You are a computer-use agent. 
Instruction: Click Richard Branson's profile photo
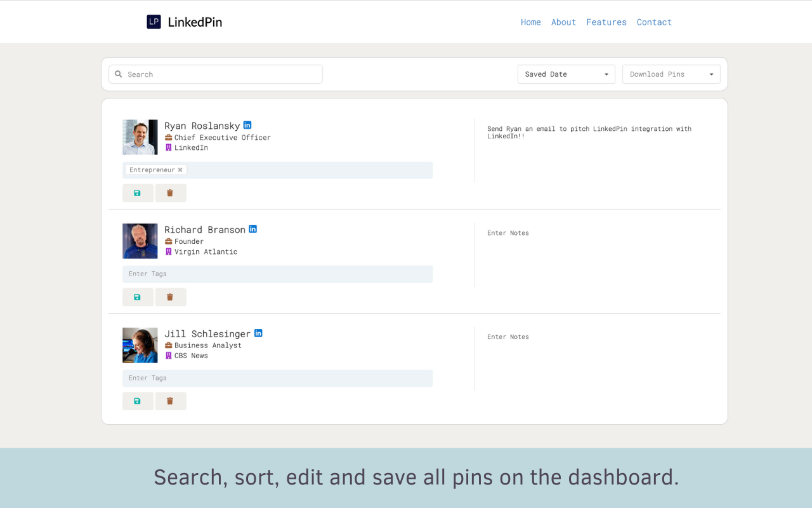(140, 241)
